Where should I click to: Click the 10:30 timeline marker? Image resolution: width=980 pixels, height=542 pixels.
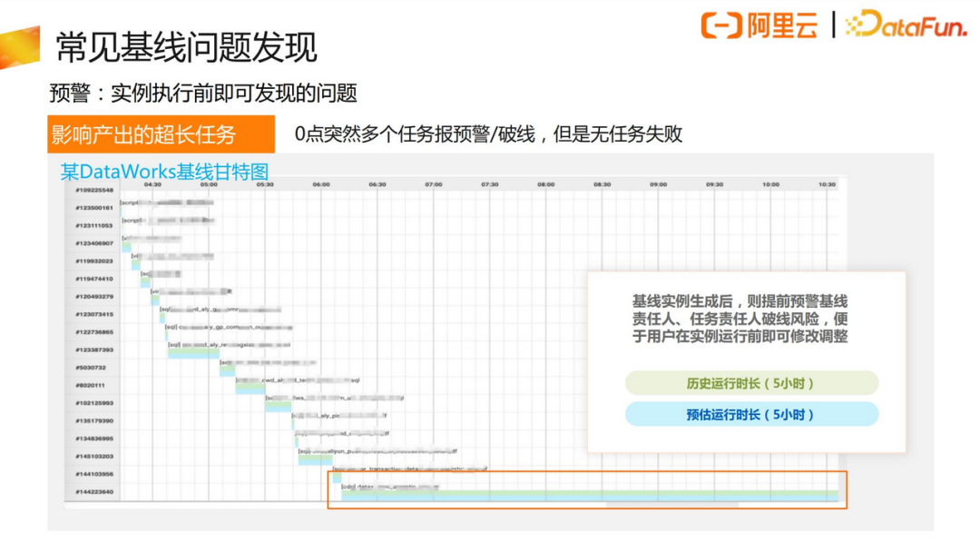pyautogui.click(x=826, y=184)
